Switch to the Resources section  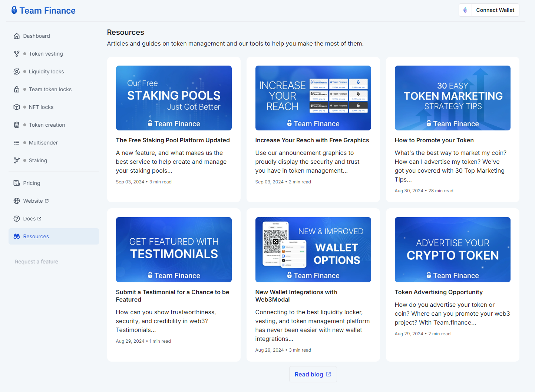pyautogui.click(x=36, y=236)
